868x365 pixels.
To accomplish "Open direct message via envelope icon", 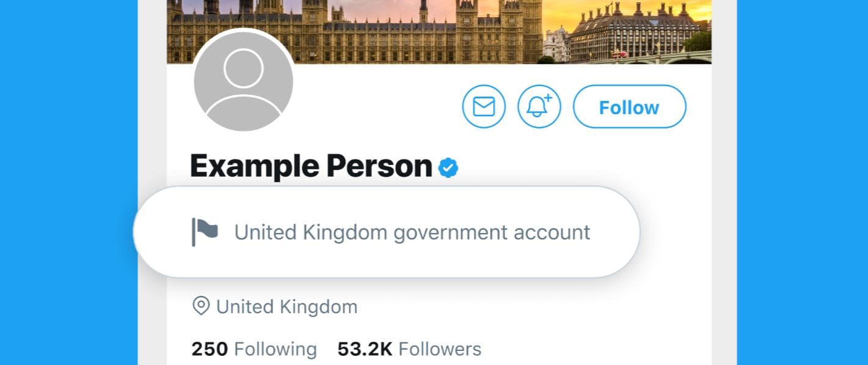I will point(484,107).
